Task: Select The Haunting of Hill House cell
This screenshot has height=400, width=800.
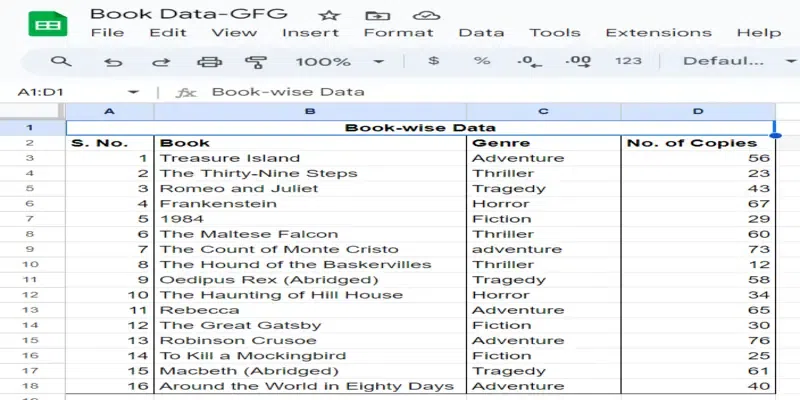Action: (310, 295)
